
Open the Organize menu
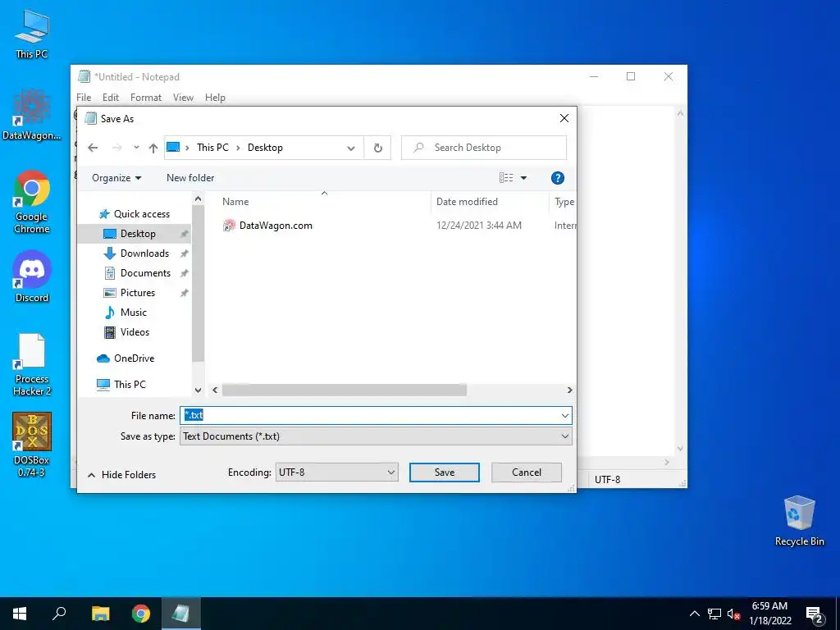(x=116, y=178)
